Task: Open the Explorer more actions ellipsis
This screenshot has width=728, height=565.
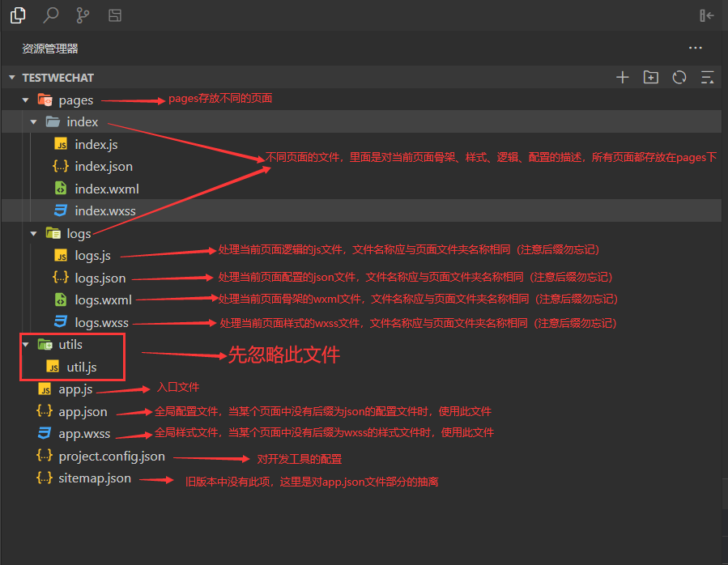Action: [x=695, y=48]
